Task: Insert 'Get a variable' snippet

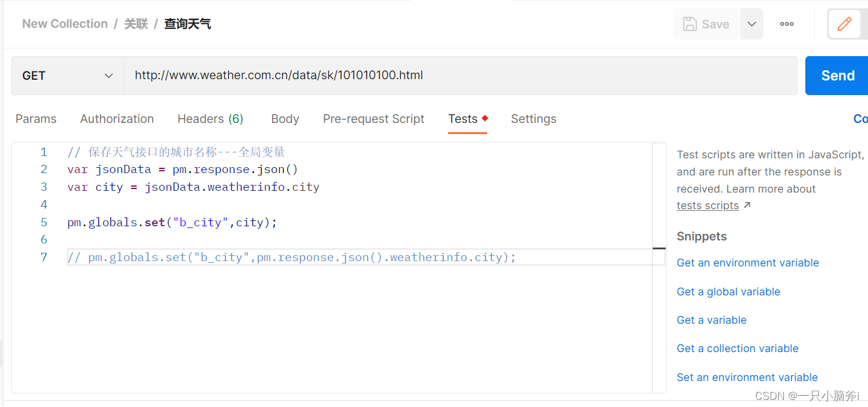Action: coord(712,320)
